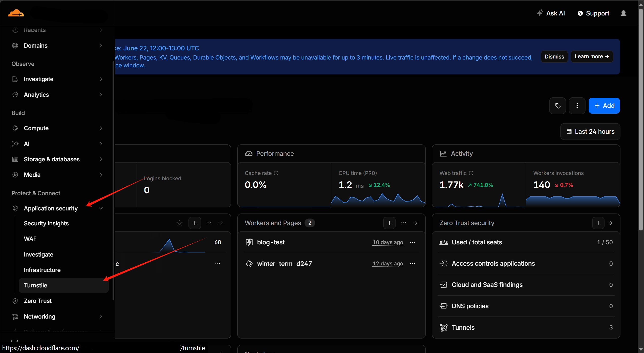Click the Domains globe icon
The height and width of the screenshot is (353, 644).
click(x=15, y=46)
